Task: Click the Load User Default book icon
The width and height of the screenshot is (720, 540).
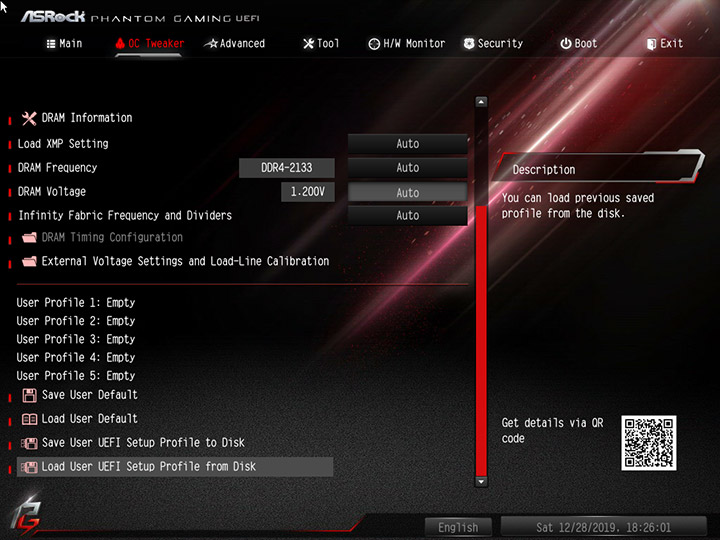Action: [29, 419]
